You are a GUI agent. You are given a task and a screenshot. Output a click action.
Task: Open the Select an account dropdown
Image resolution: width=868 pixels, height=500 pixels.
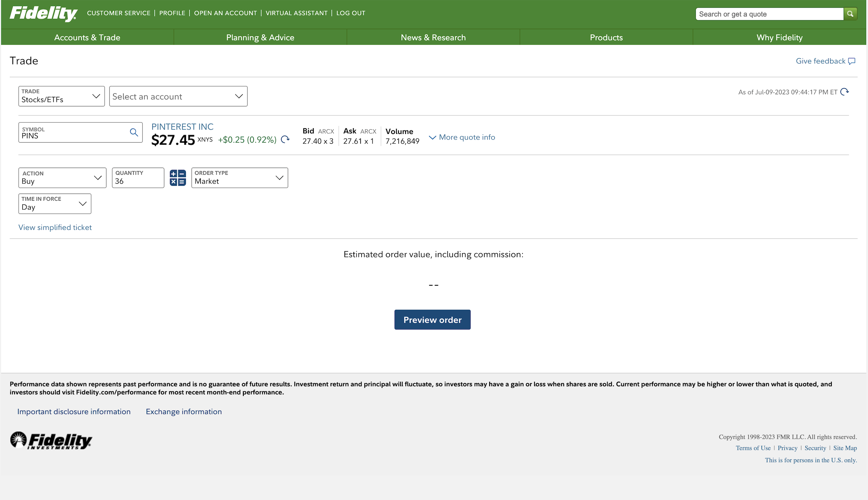coord(178,96)
